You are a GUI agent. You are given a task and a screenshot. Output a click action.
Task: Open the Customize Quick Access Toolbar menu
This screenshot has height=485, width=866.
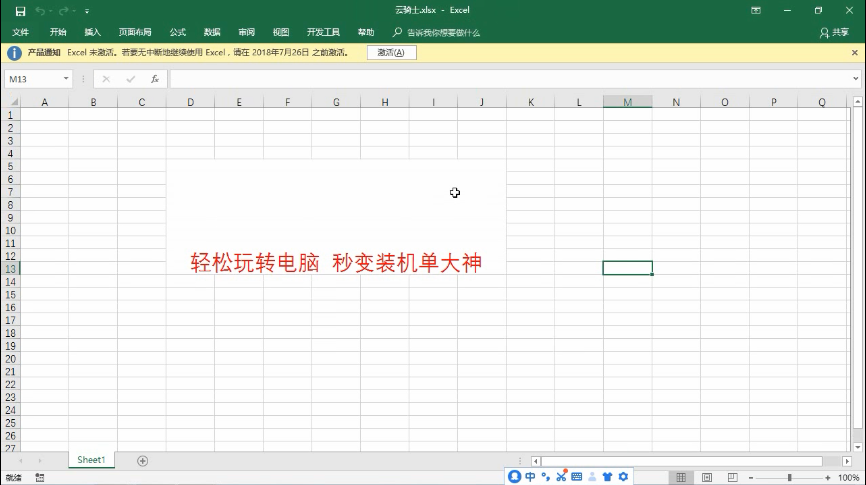pos(87,11)
